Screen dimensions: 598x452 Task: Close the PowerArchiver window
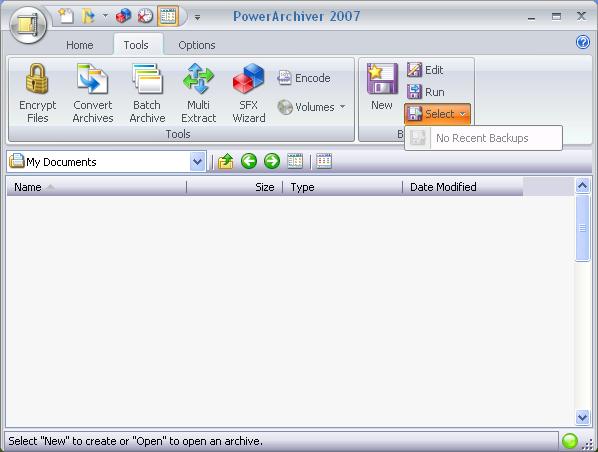coord(581,16)
